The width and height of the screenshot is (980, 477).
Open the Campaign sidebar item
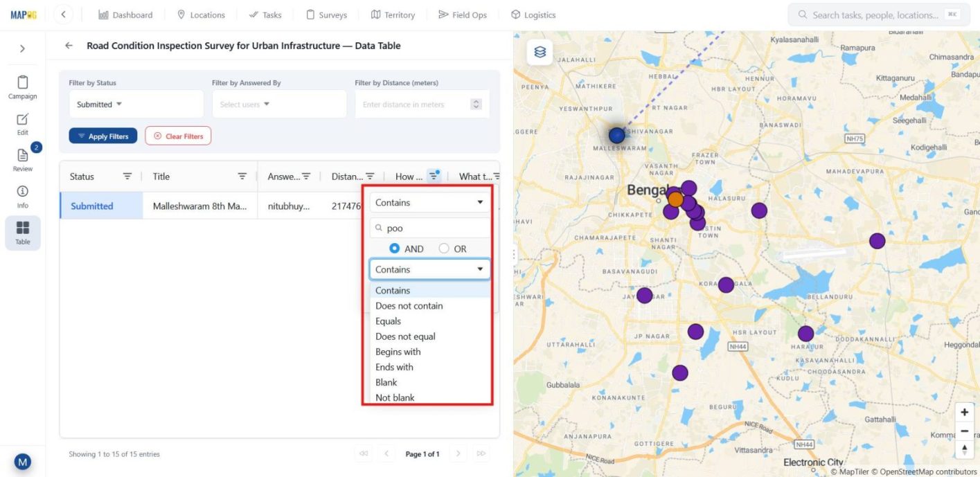click(x=23, y=87)
